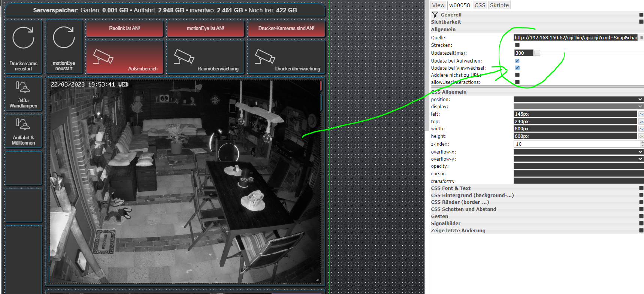Click the z-index value field

pyautogui.click(x=577, y=144)
